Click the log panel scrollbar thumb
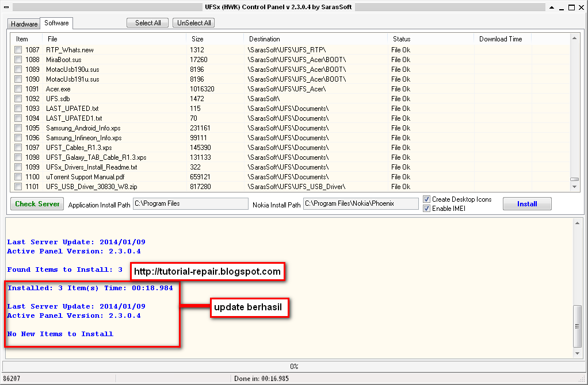 [577, 326]
